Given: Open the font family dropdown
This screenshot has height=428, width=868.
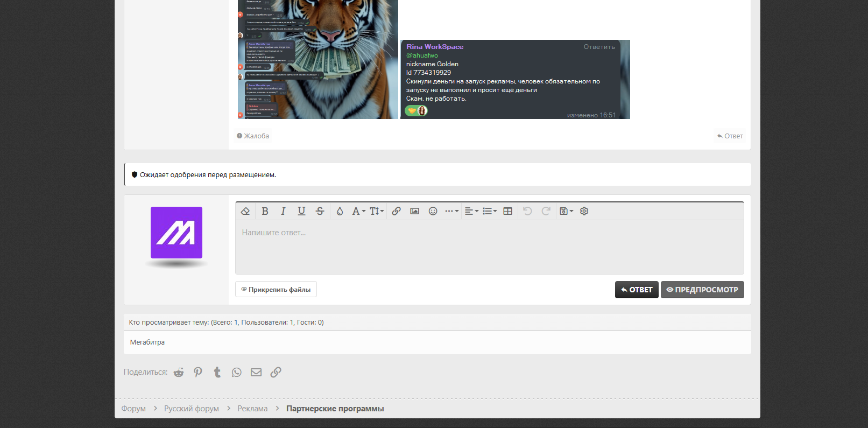Looking at the screenshot, I should [x=358, y=211].
